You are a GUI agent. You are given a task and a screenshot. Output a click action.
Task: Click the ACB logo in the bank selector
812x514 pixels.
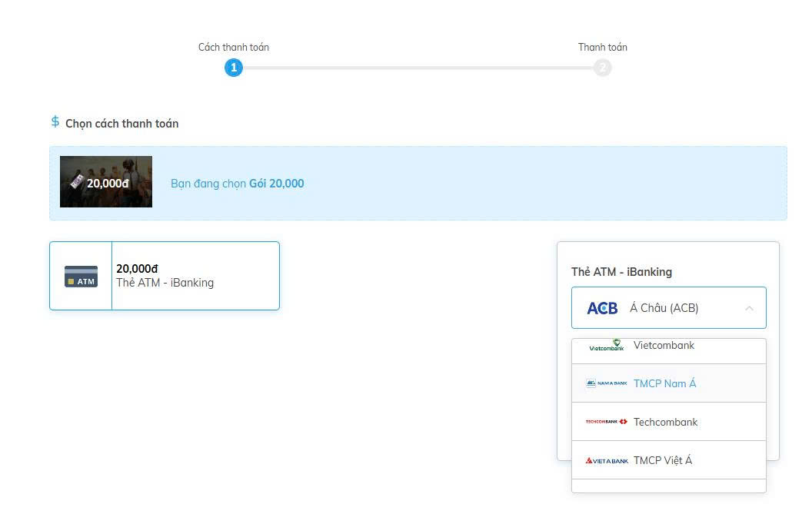602,308
